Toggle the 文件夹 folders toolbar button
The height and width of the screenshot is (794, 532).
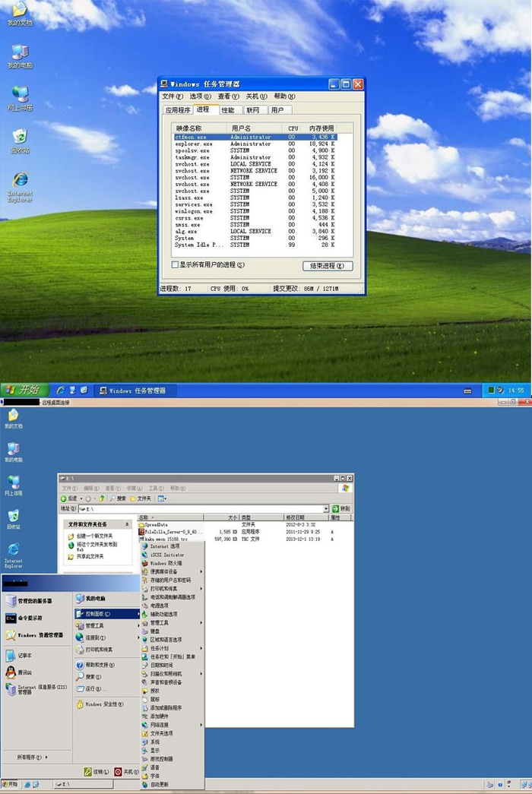(x=141, y=498)
